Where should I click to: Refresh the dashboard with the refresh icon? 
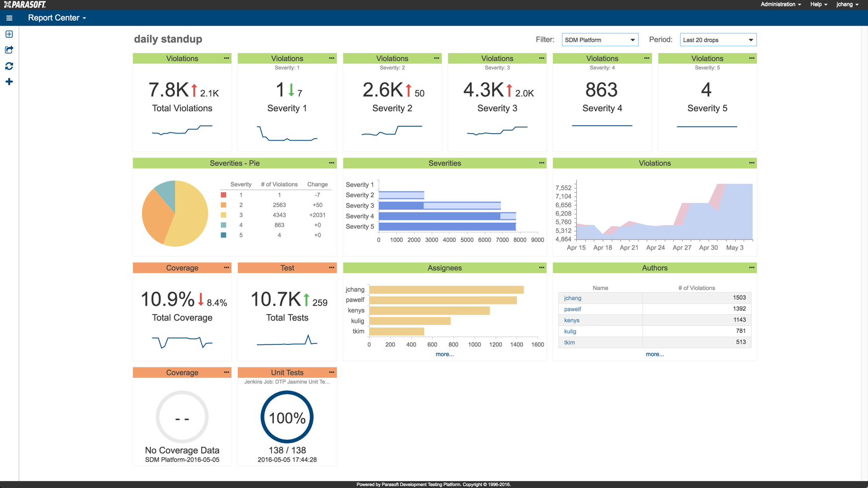click(x=9, y=66)
